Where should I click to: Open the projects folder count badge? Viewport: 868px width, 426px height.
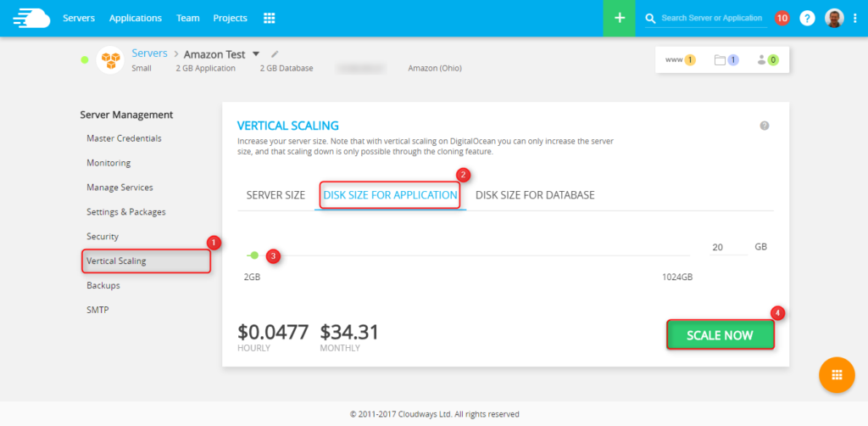(x=726, y=59)
